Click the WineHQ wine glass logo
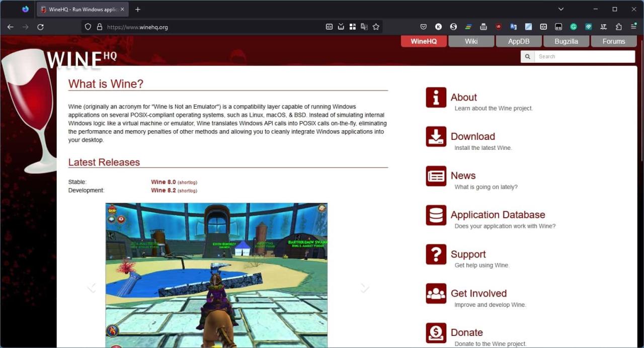 [x=30, y=111]
